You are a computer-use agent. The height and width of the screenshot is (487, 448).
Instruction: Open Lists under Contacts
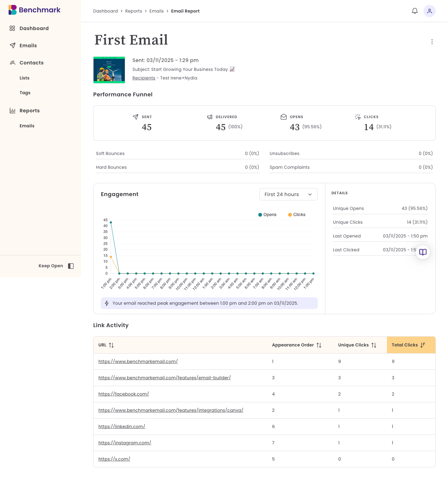click(25, 78)
